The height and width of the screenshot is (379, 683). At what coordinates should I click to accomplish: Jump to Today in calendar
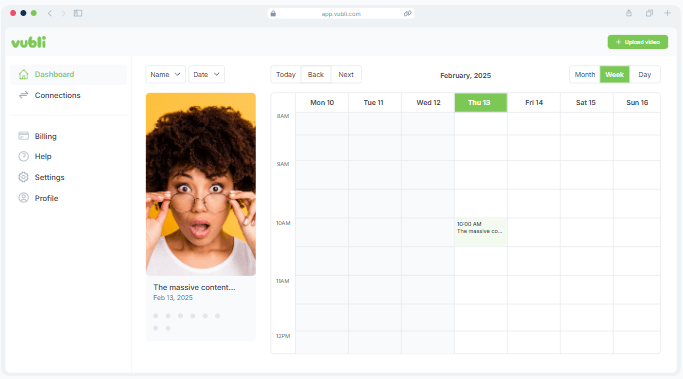click(286, 74)
